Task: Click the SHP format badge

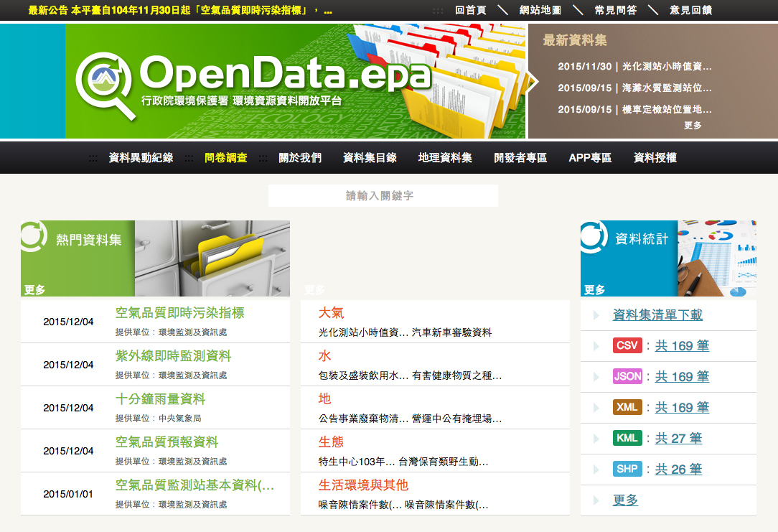Action: point(627,469)
